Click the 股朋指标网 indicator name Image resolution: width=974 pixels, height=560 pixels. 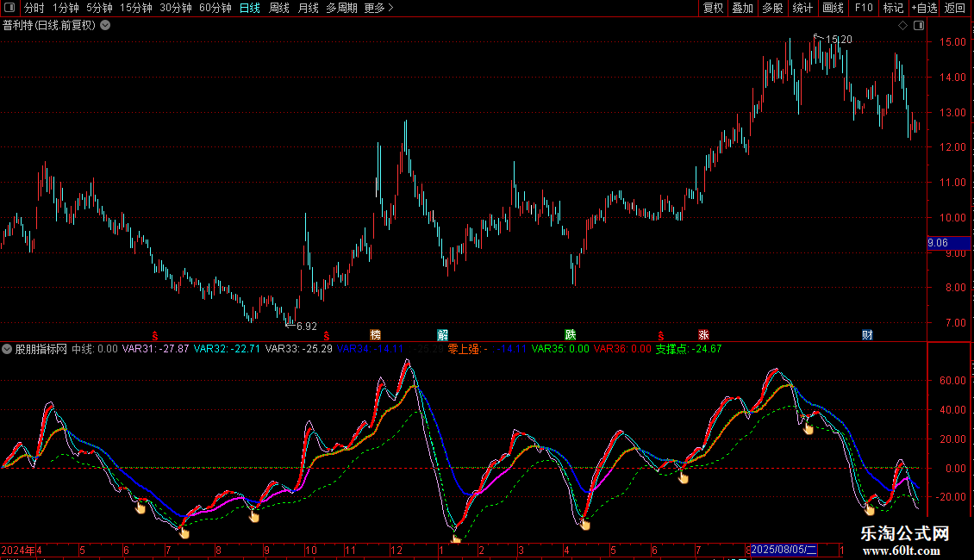pyautogui.click(x=41, y=349)
